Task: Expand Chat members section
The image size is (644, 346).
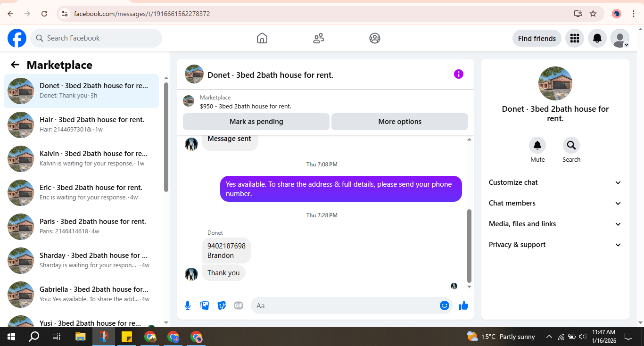Action: pyautogui.click(x=555, y=203)
